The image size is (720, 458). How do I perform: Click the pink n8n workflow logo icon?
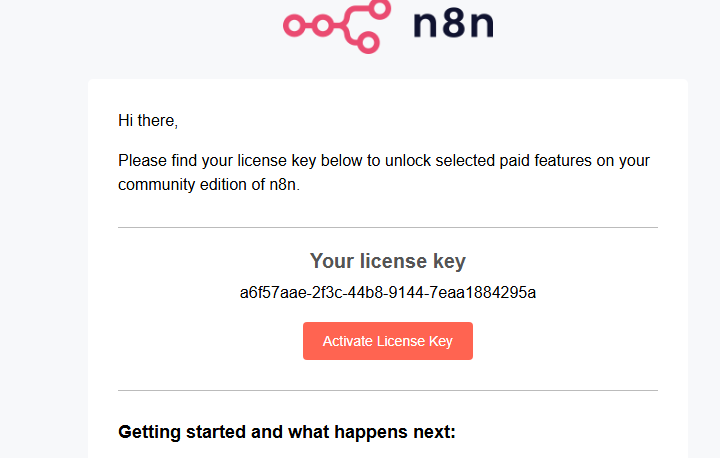337,26
